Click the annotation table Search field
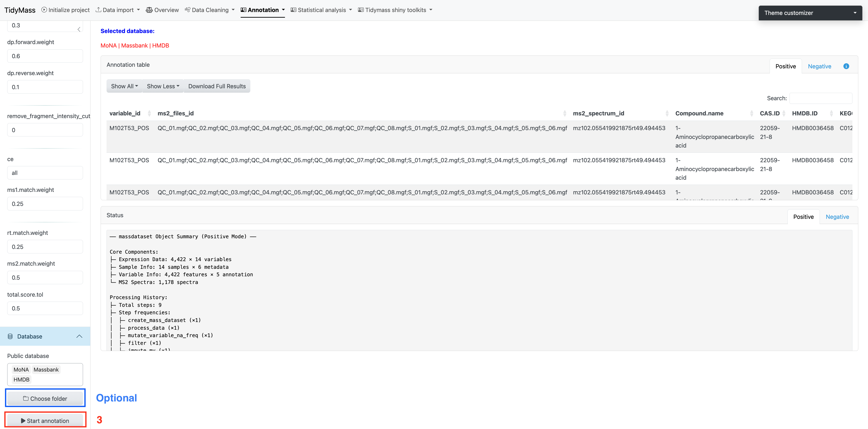Screen dimensions: 868x429 [821, 98]
